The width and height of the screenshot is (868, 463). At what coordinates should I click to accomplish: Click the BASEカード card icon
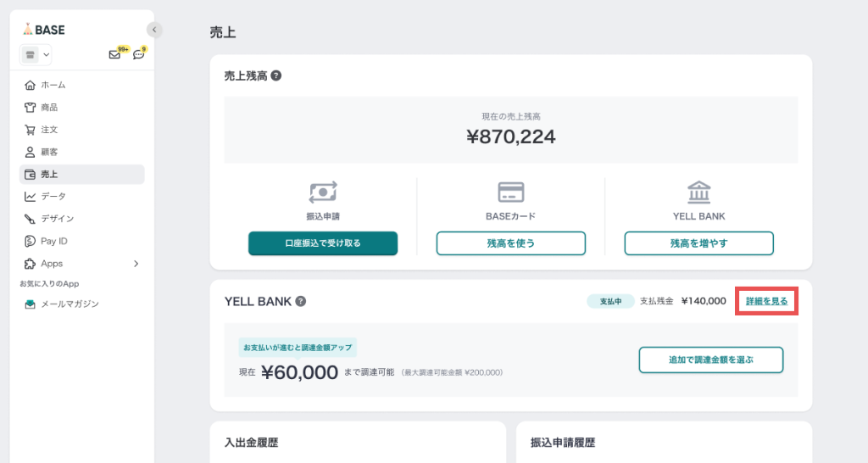coord(511,192)
